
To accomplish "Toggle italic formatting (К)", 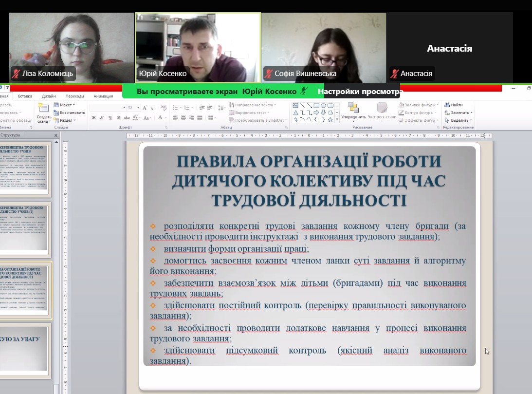I will point(102,118).
